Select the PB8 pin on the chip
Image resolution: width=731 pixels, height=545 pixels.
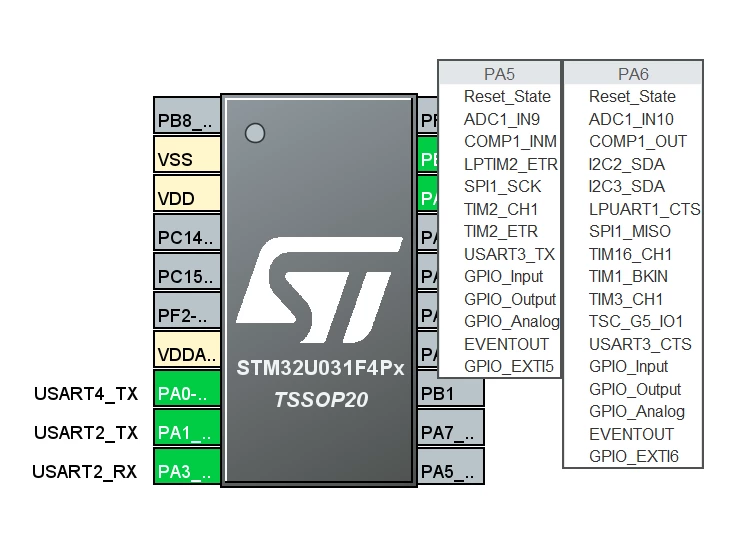click(187, 116)
